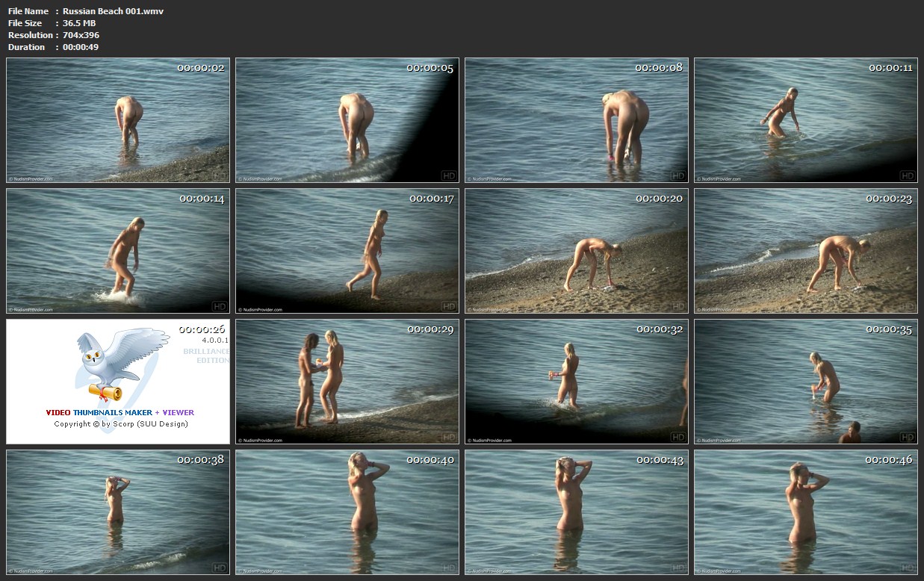Select the frame marked 00:00:35
This screenshot has height=581, width=924.
point(805,382)
